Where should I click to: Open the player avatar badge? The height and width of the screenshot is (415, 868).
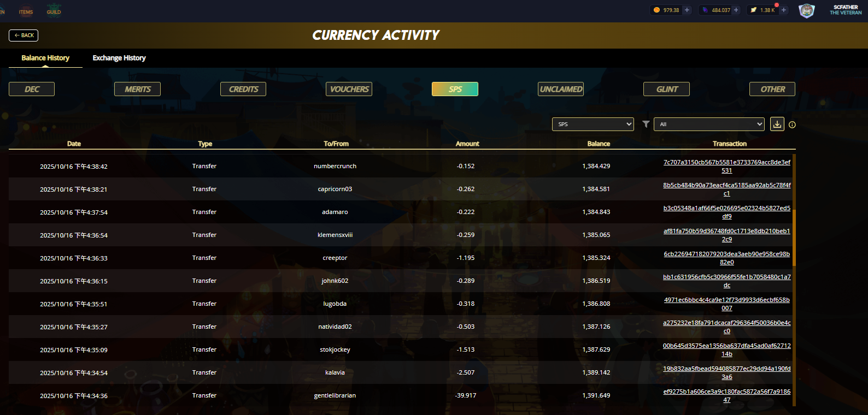[x=807, y=10]
